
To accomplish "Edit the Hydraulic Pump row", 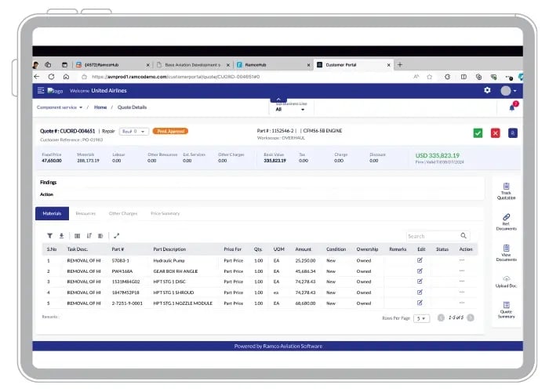I will [x=420, y=260].
